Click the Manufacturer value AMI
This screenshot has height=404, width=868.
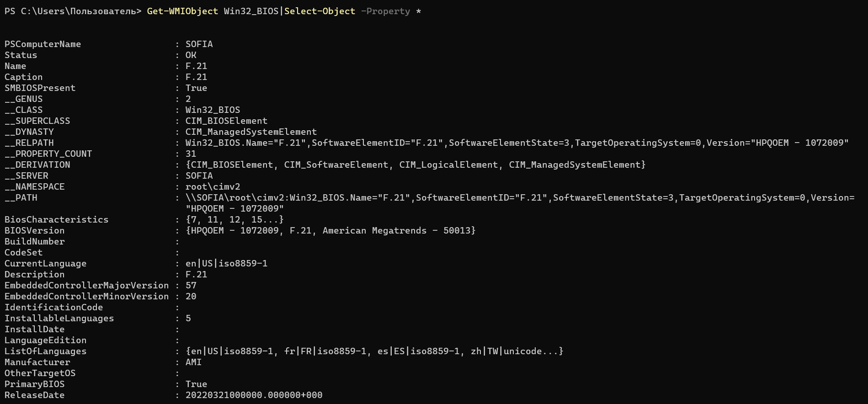193,362
